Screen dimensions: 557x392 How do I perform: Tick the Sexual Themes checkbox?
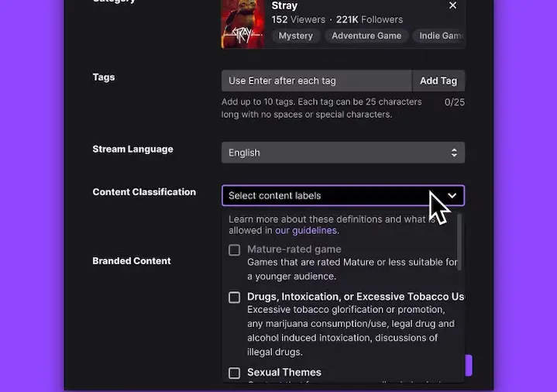[x=234, y=373]
